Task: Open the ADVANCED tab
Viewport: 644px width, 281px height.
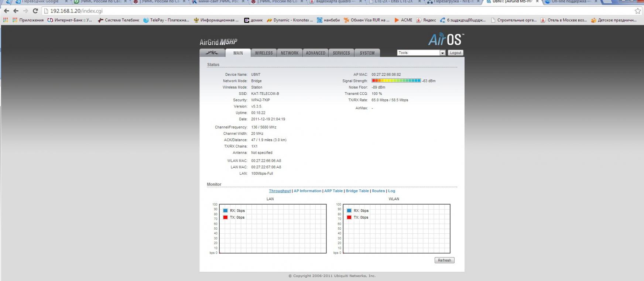Action: tap(315, 53)
